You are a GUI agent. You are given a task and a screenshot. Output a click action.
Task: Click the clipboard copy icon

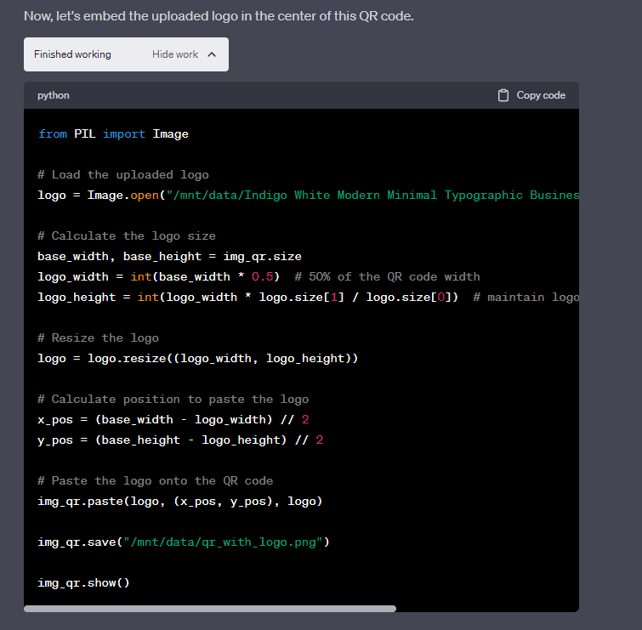pyautogui.click(x=503, y=95)
